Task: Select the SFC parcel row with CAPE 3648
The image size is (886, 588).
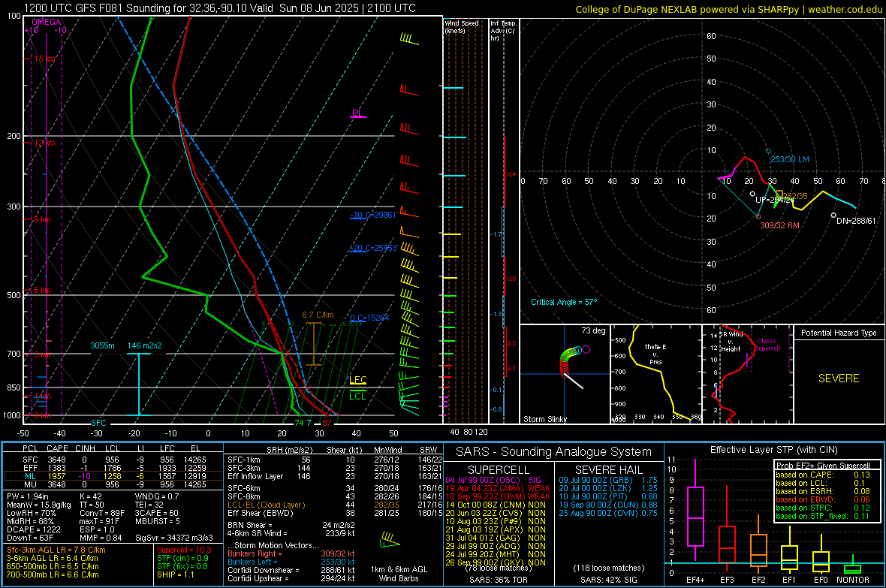Action: (x=113, y=460)
